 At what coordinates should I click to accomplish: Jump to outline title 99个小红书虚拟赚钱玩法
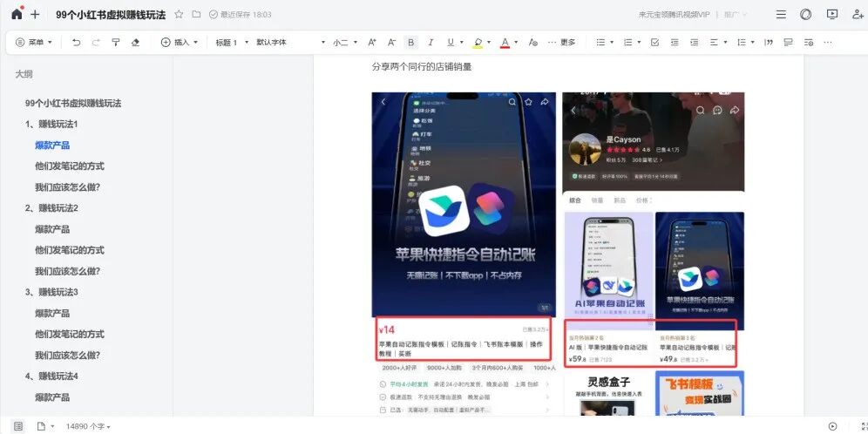point(73,103)
